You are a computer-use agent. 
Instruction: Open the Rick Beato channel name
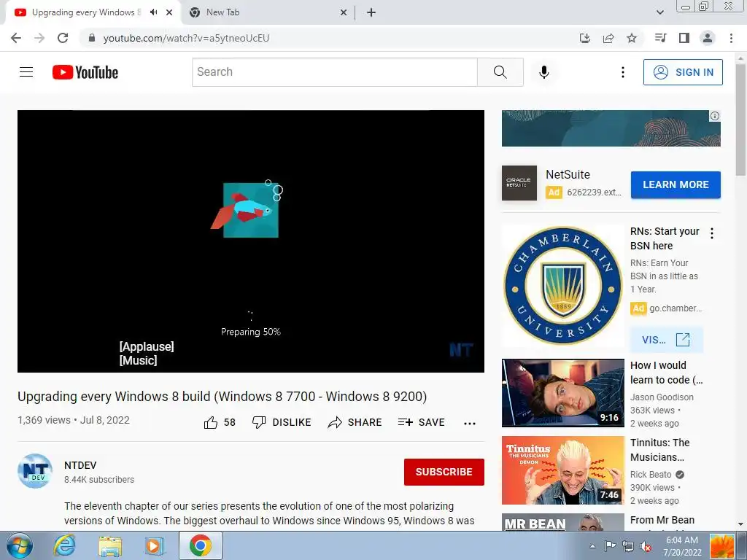pyautogui.click(x=651, y=474)
